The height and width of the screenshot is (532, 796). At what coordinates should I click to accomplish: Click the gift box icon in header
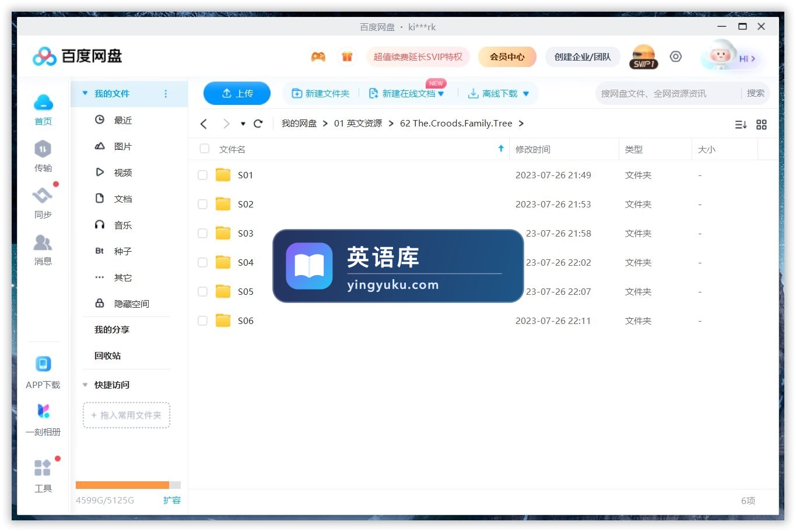click(x=347, y=57)
